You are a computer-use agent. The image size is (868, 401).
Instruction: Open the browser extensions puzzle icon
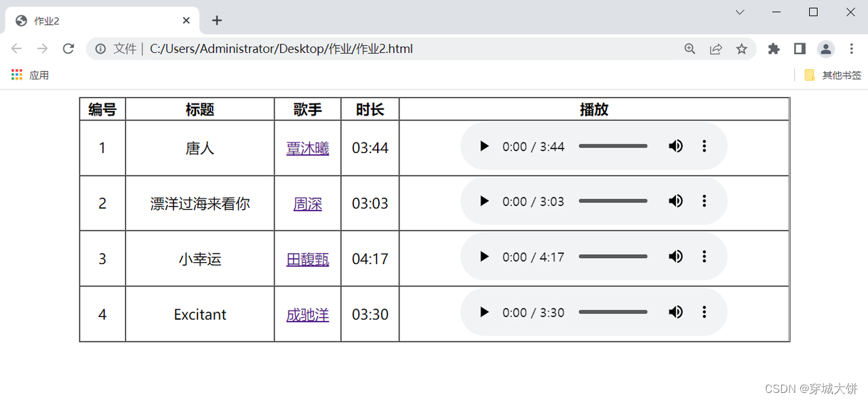[774, 49]
